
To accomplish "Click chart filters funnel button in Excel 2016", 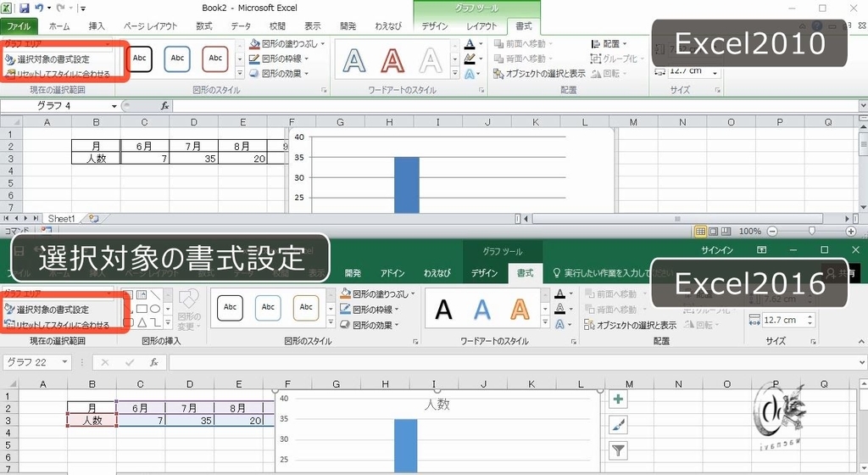I will (618, 450).
